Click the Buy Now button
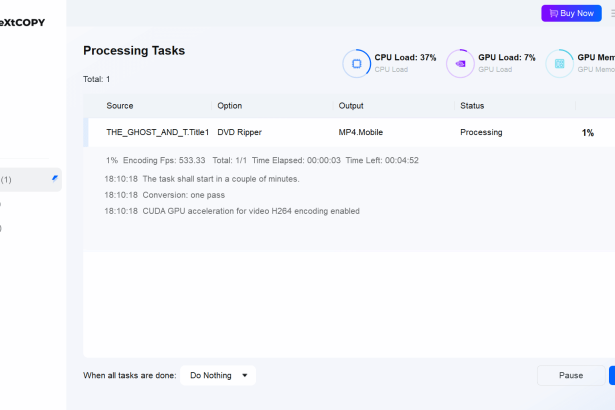The image size is (615, 410). [571, 13]
